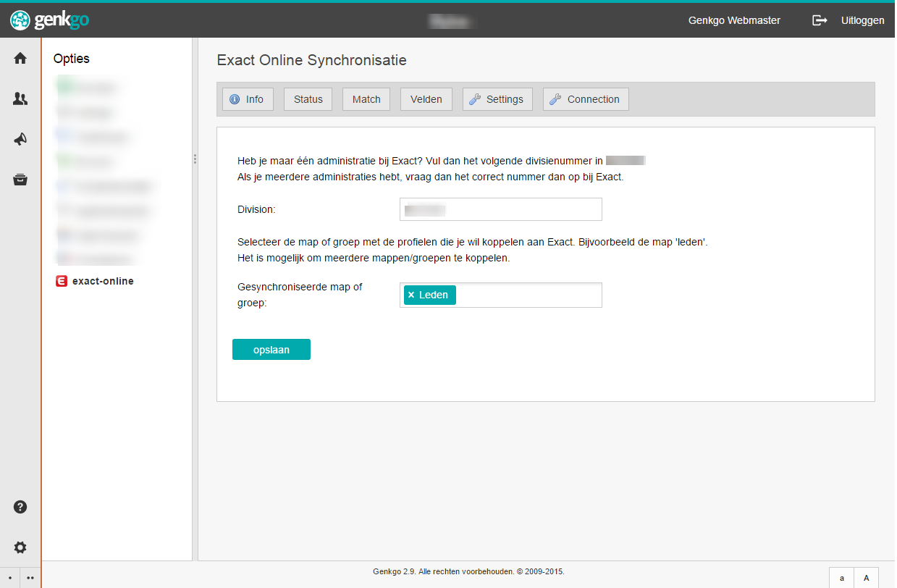Go to the home icon in sidebar

point(20,59)
